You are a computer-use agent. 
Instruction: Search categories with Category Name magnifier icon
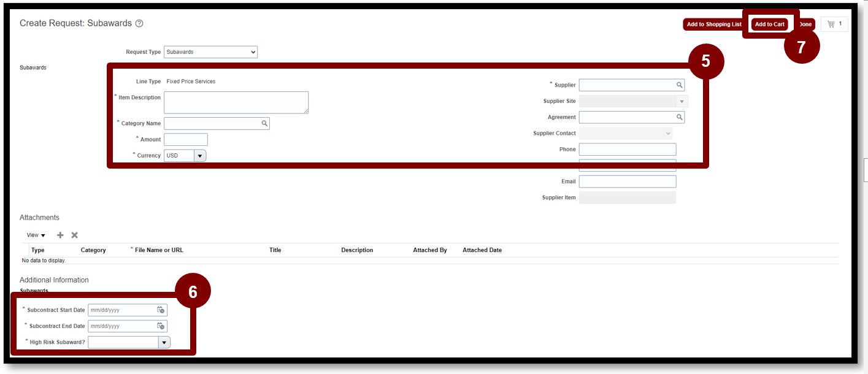264,123
